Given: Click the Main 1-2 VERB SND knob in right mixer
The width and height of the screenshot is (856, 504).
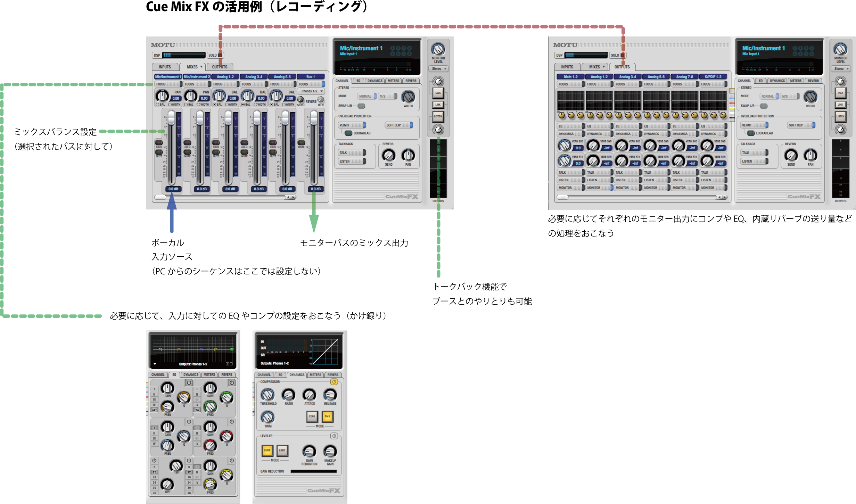Looking at the screenshot, I should point(565,145).
